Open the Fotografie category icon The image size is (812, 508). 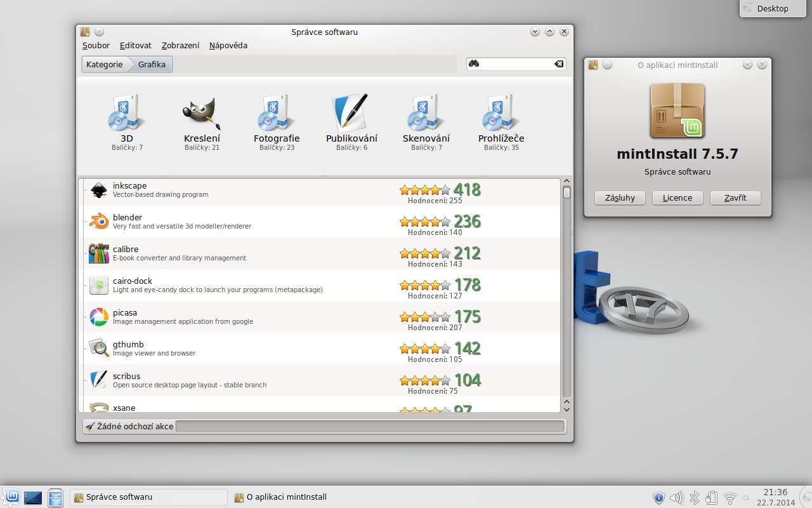[277, 113]
